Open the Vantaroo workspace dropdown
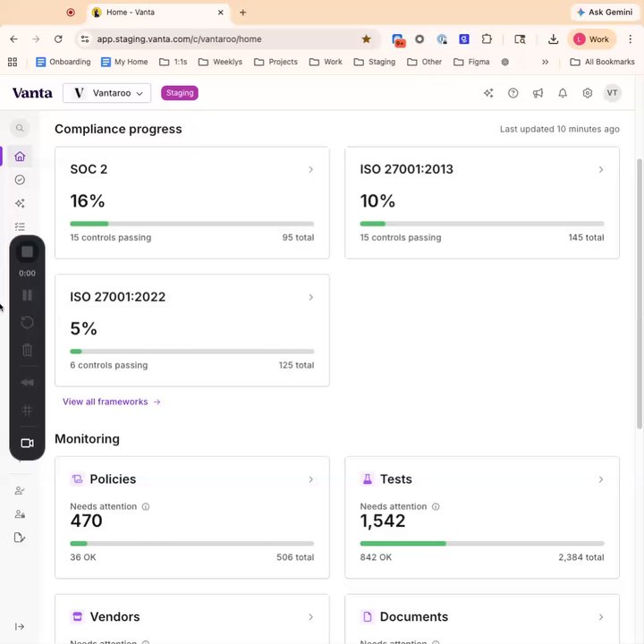This screenshot has height=644, width=644. [106, 93]
